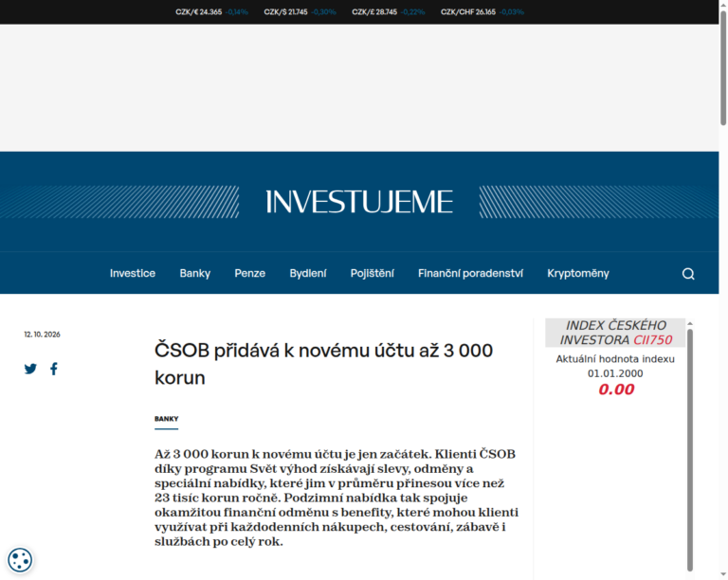Screen dimensions: 728x580
Task: Go to the Bydlení section
Action: pyautogui.click(x=308, y=273)
